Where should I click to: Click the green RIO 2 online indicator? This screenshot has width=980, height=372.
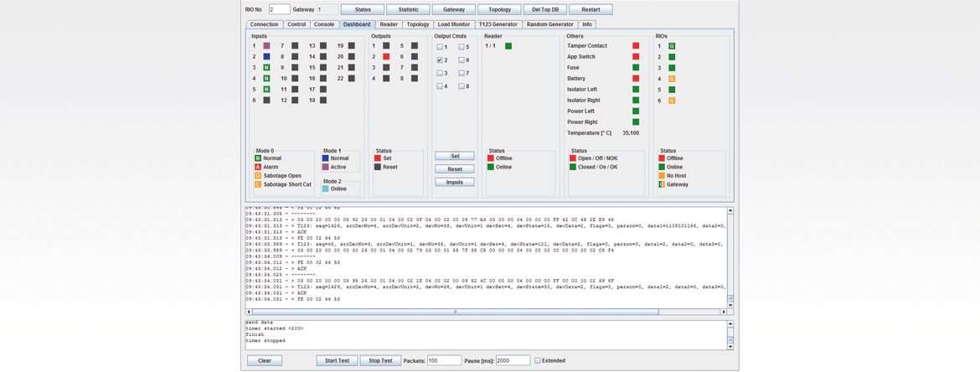[672, 56]
